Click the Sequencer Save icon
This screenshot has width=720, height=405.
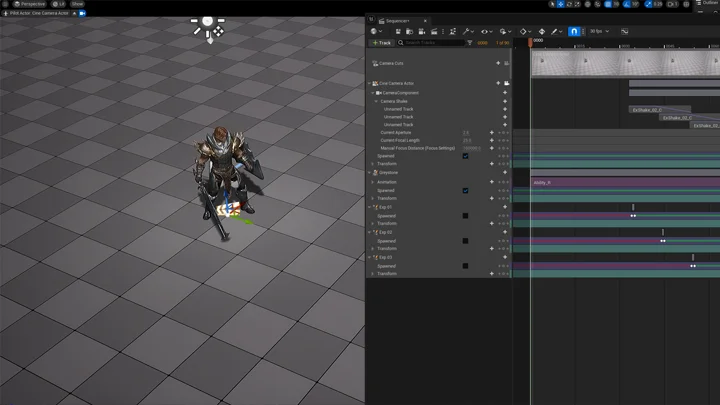398,31
